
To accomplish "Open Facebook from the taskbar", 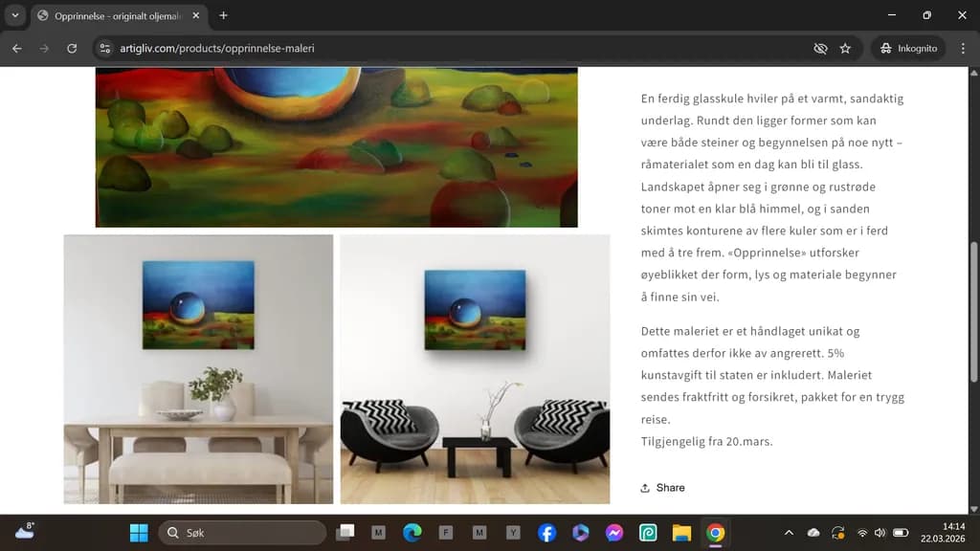I will pos(546,533).
